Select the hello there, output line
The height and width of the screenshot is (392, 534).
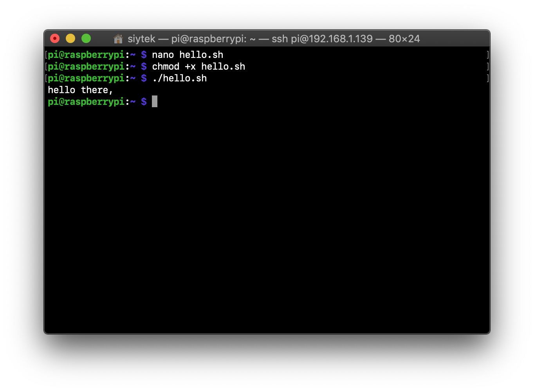click(80, 90)
